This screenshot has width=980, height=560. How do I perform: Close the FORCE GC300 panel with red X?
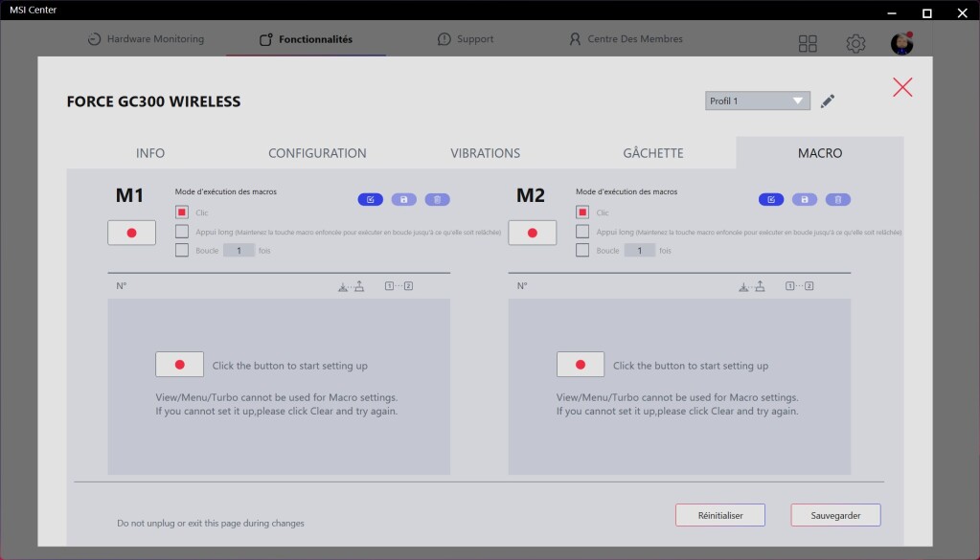click(x=901, y=87)
